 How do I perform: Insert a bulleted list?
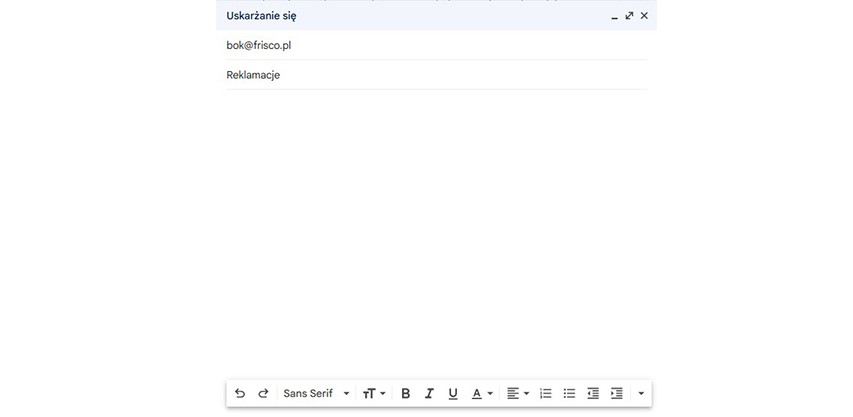[x=569, y=393]
